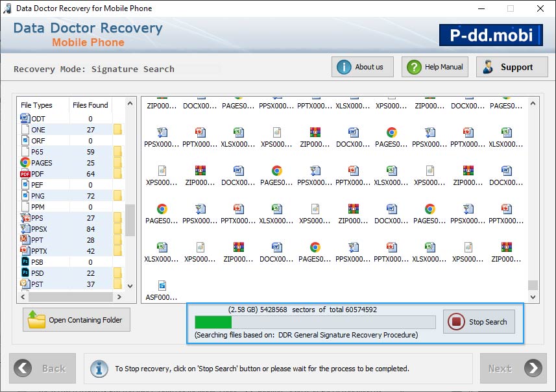556x392 pixels.
Task: Open the About us dialog
Action: click(x=362, y=67)
